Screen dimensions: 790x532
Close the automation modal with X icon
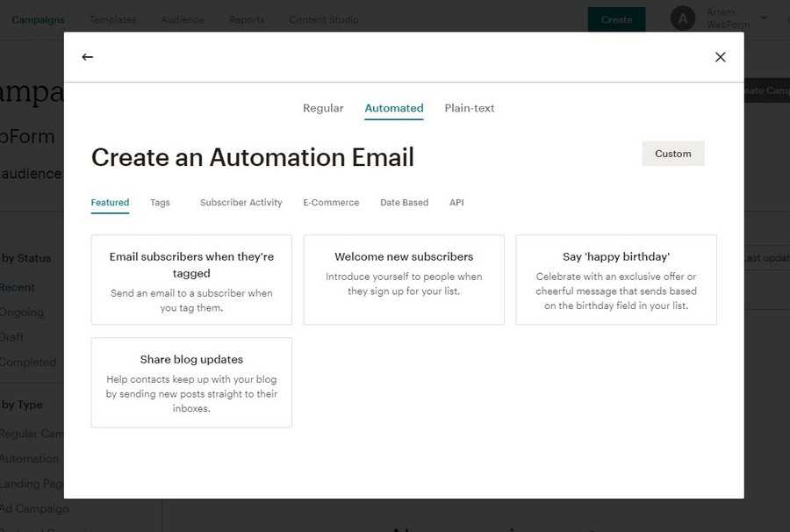click(x=720, y=57)
